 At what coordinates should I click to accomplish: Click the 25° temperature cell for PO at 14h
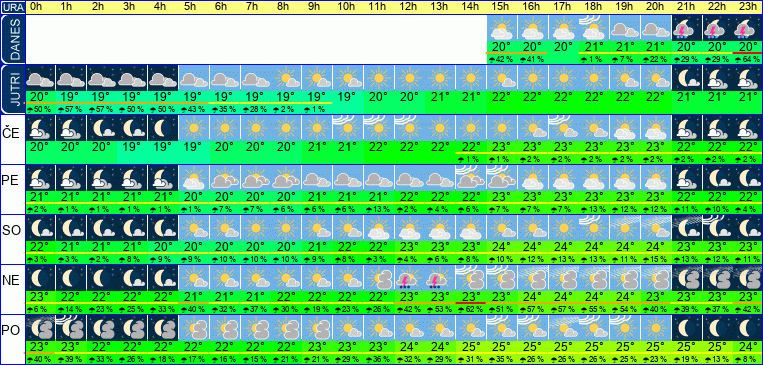tap(471, 347)
